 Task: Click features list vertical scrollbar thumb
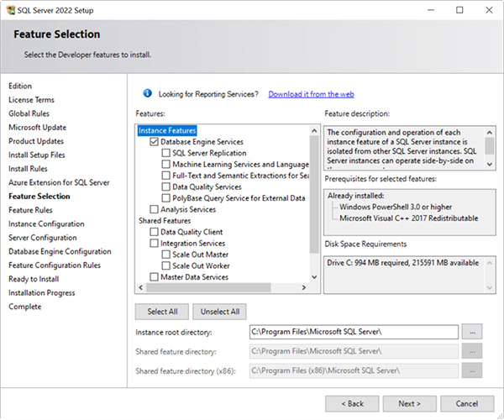(314, 194)
